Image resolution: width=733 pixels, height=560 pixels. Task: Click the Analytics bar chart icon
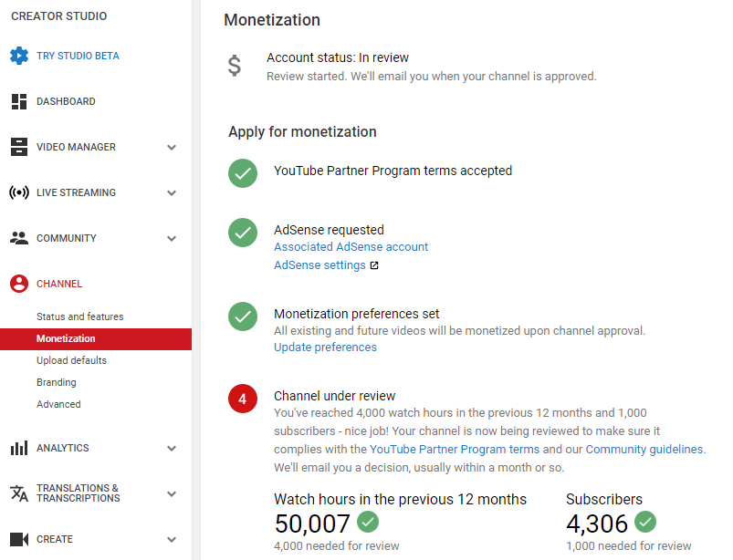point(19,448)
